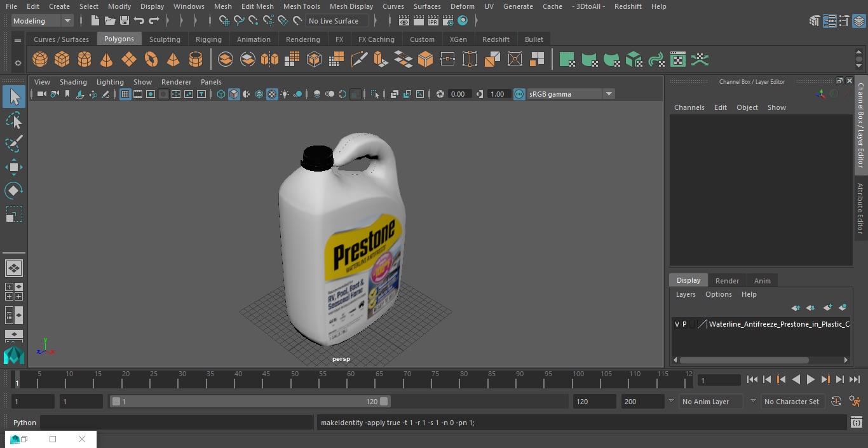868x448 pixels.
Task: Click the Save scene disk icon
Action: tap(125, 21)
